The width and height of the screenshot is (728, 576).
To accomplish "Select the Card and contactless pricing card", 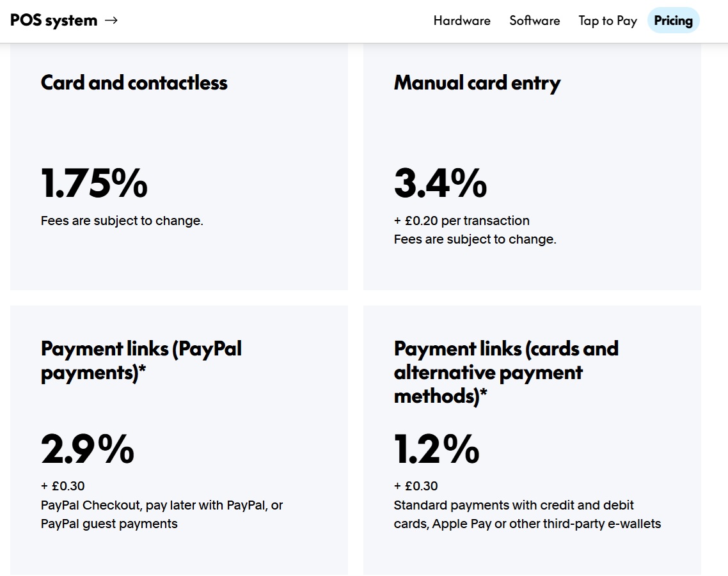I will tap(178, 166).
